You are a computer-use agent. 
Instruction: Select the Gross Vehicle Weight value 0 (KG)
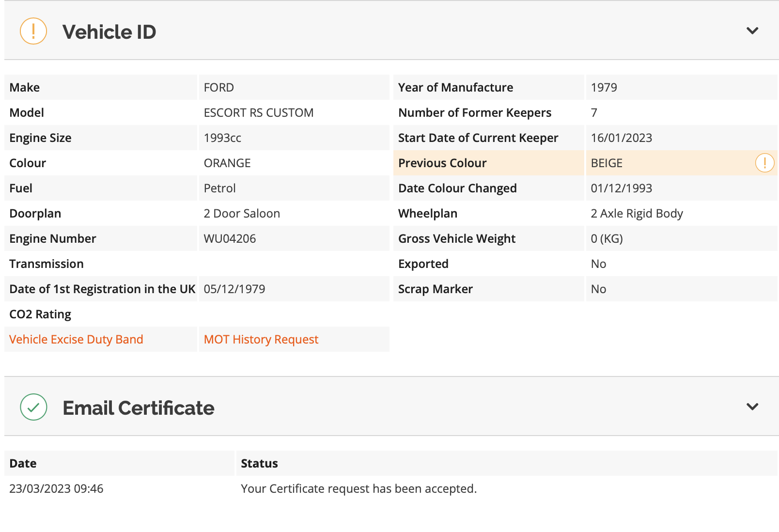(607, 238)
